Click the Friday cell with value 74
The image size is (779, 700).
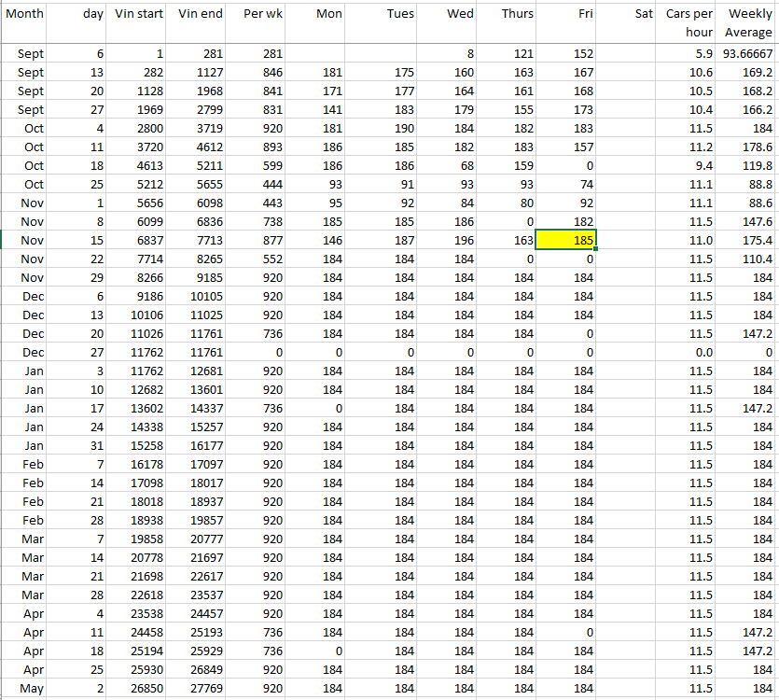click(x=566, y=185)
